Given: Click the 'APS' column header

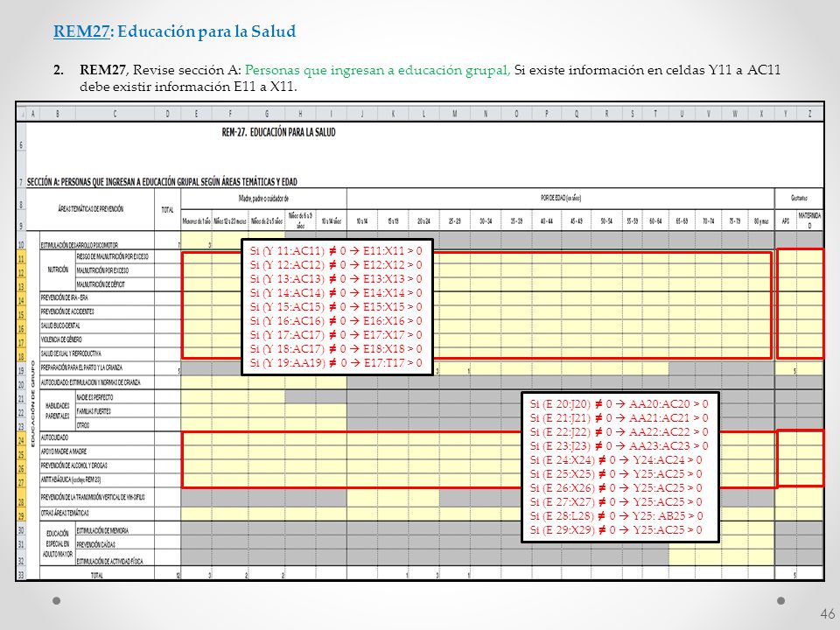Looking at the screenshot, I should [786, 220].
